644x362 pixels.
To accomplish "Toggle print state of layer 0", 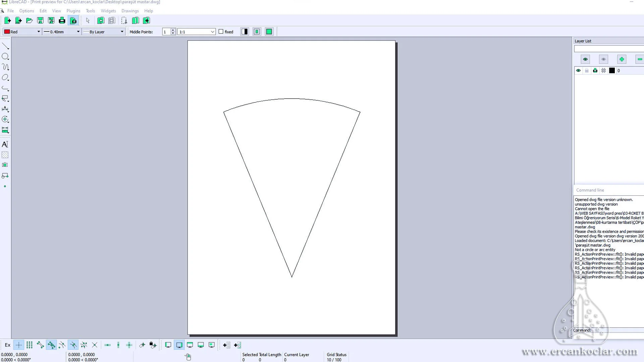I will pos(595,71).
